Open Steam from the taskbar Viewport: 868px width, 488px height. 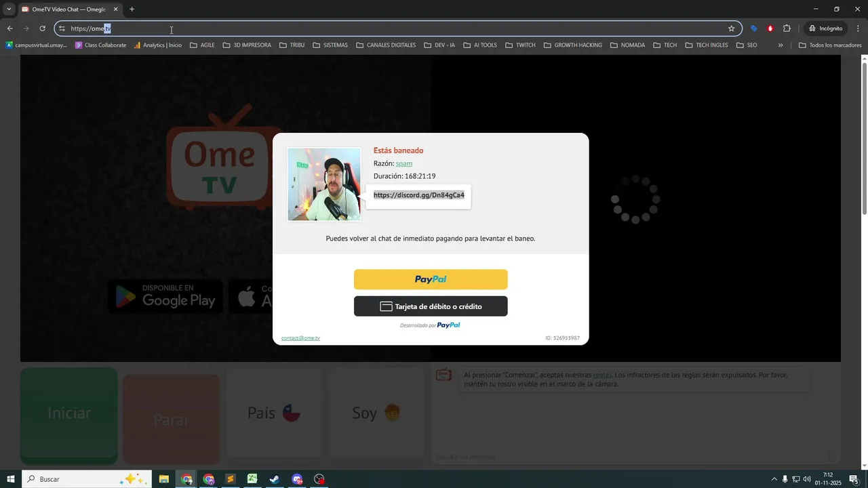[274, 479]
